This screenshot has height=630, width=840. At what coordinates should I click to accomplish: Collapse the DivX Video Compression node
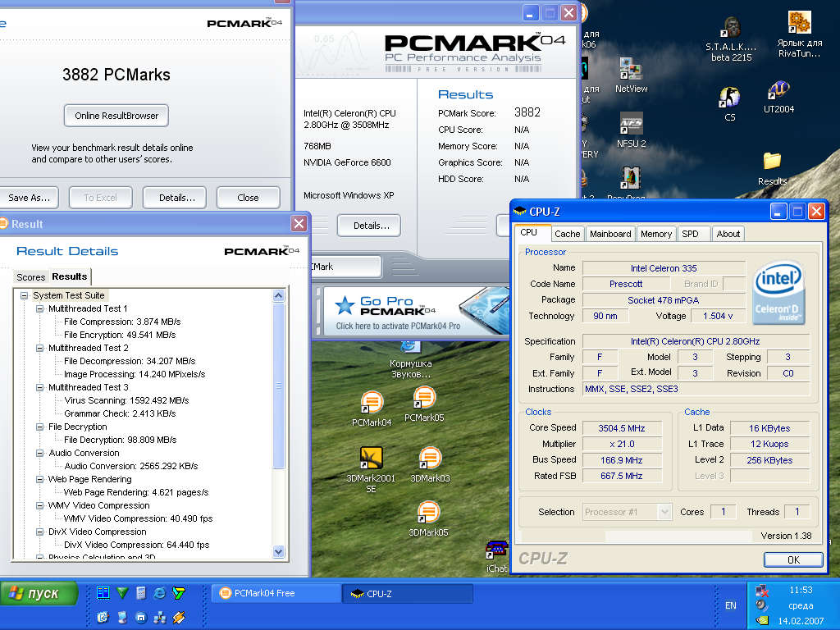[x=39, y=532]
